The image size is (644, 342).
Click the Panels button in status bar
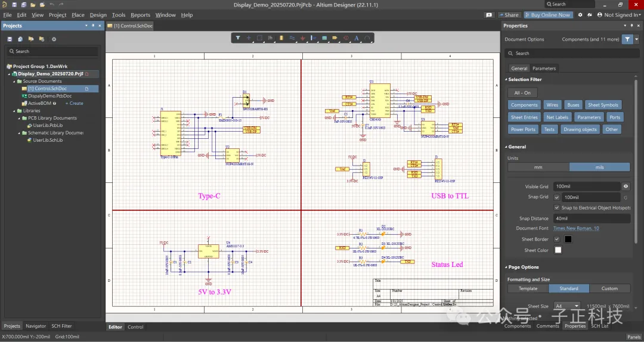click(x=634, y=337)
